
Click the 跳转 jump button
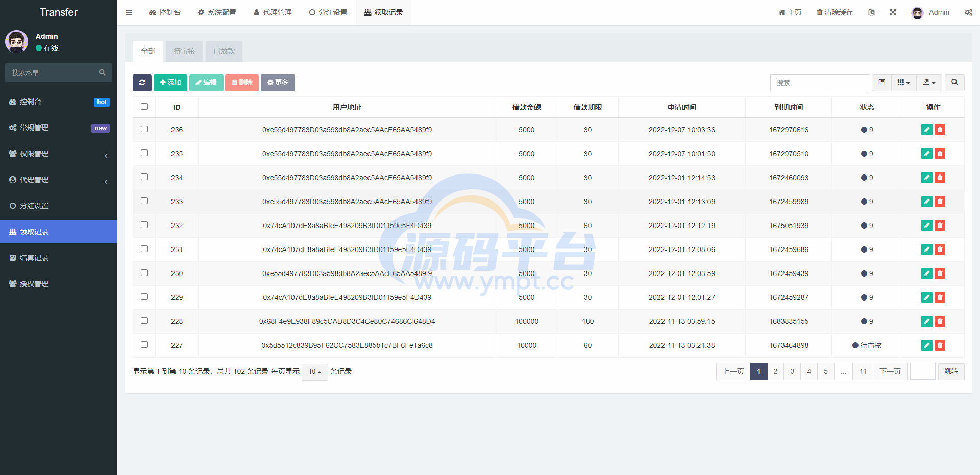tap(951, 371)
